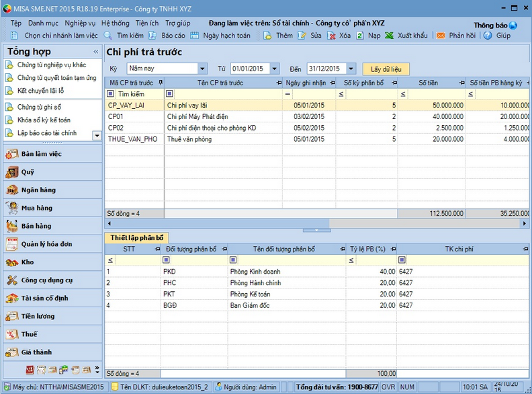The width and height of the screenshot is (532, 394).
Task: Click the Chọn chi nhánh làm việc icon
Action: tap(14, 36)
